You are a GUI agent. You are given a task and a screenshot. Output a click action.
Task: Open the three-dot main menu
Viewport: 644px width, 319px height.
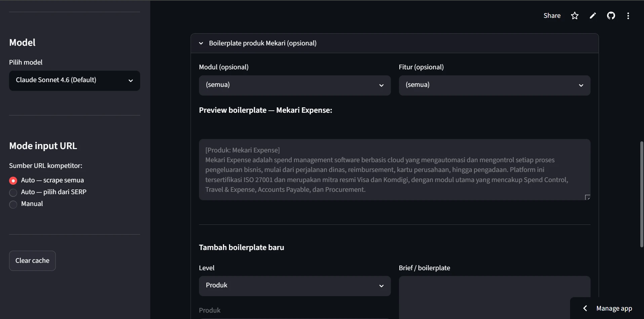point(628,15)
